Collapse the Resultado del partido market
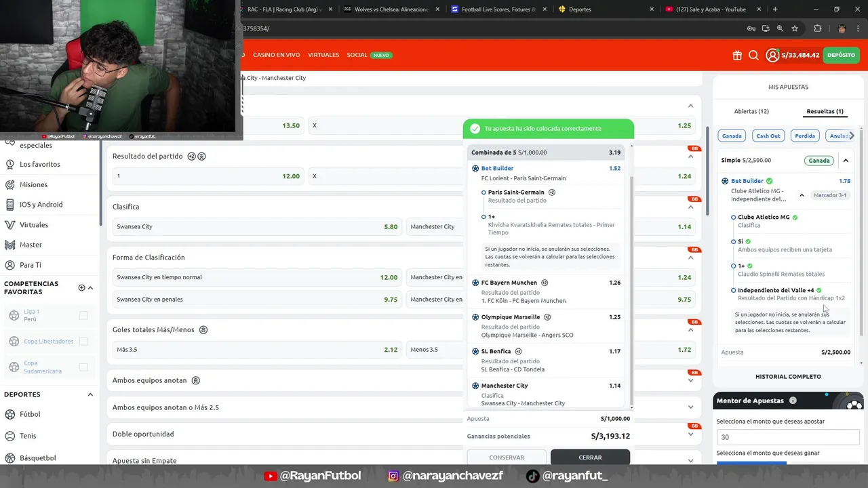Image resolution: width=868 pixels, height=488 pixels. click(690, 157)
